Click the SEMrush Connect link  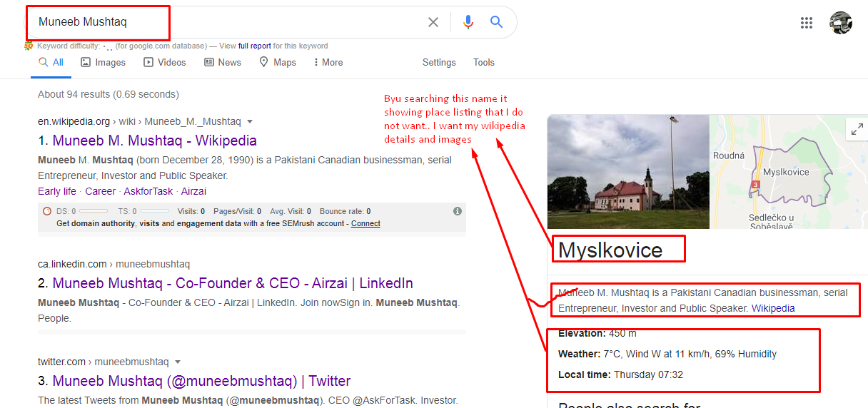click(365, 223)
